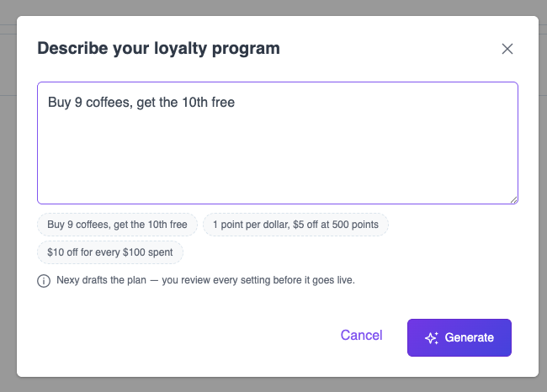Screen dimensions: 547x392
Task: Click the dimmed backdrop above the dialog
Action: [273, 8]
